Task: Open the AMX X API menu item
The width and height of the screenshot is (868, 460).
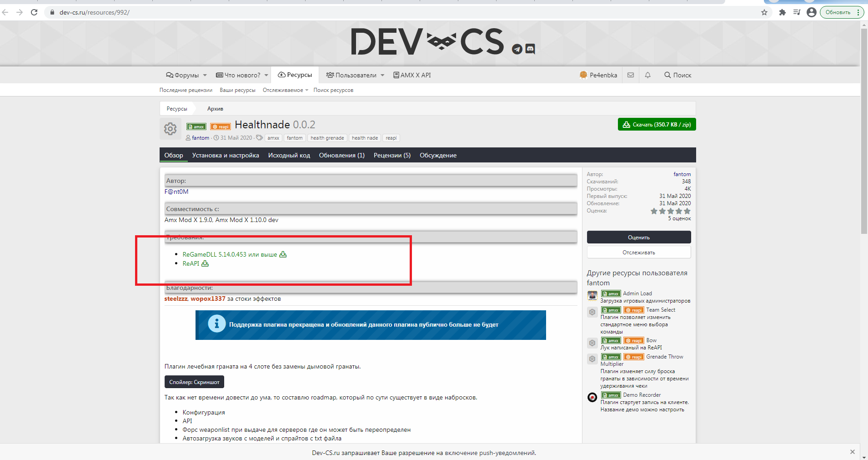Action: tap(412, 75)
